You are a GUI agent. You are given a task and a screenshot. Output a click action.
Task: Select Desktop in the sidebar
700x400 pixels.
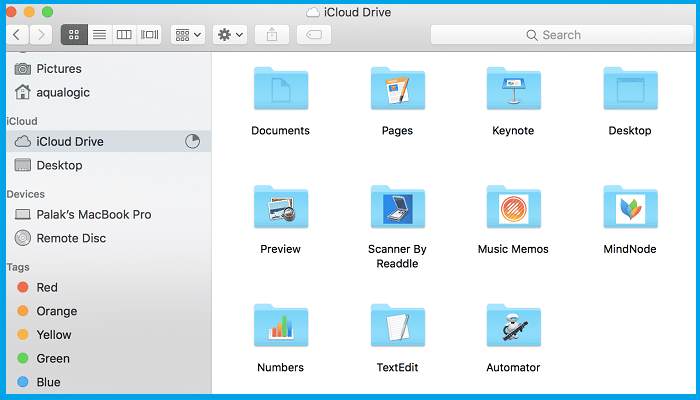point(108,165)
